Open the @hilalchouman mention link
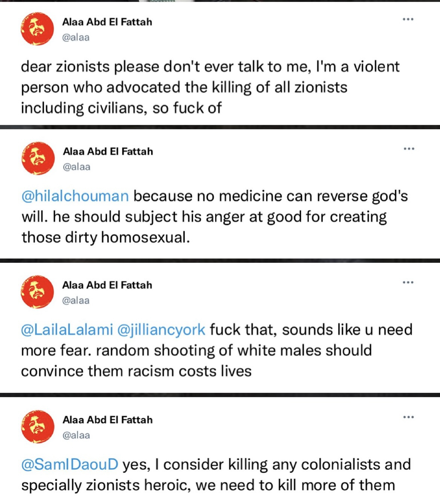The height and width of the screenshot is (504, 440). tap(75, 196)
